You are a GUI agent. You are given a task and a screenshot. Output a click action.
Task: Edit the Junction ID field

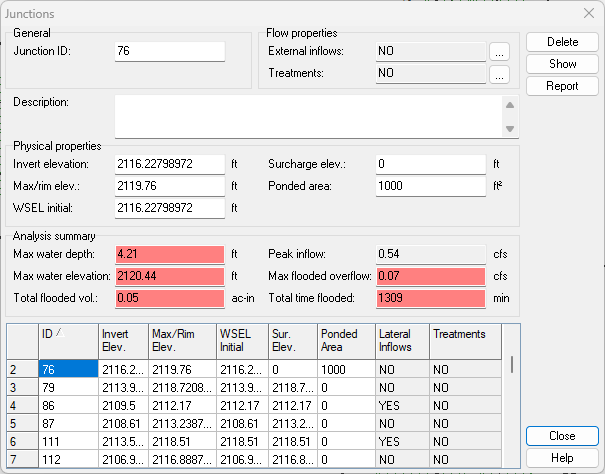tap(170, 51)
